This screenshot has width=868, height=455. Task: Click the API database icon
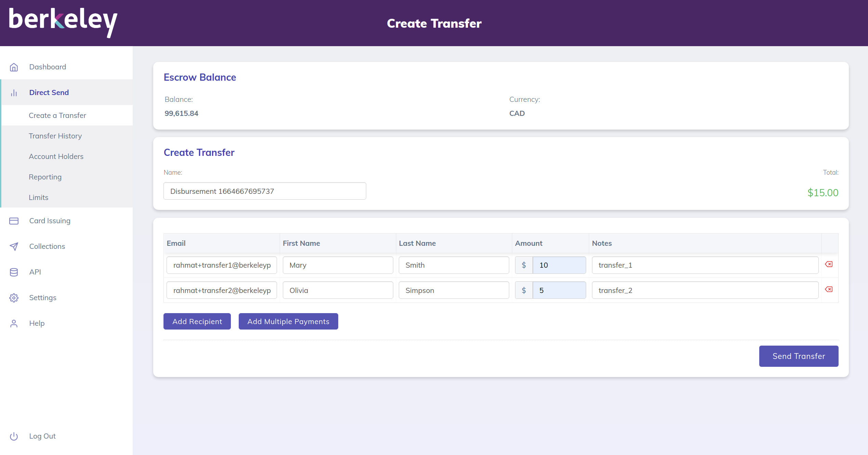point(14,272)
